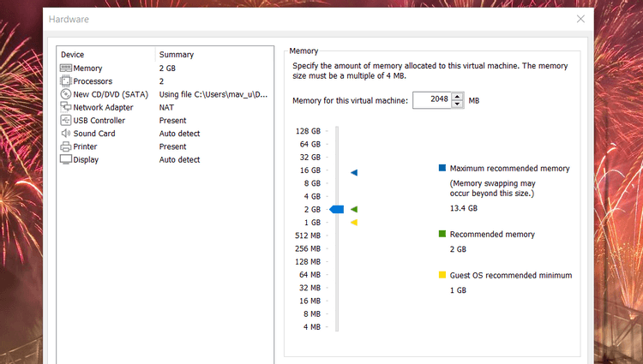Click the 8 MB slider scale label

(312, 314)
